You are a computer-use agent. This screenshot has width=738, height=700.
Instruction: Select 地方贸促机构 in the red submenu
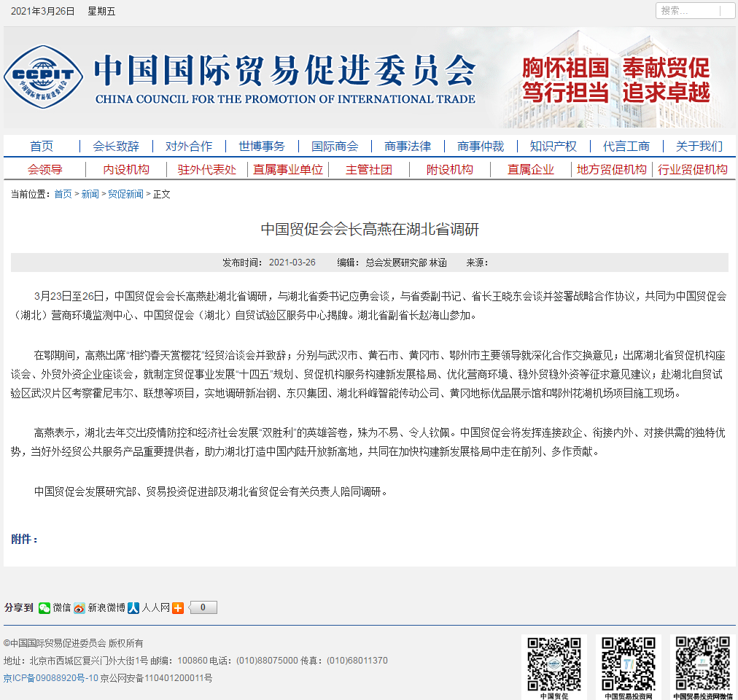pos(611,170)
